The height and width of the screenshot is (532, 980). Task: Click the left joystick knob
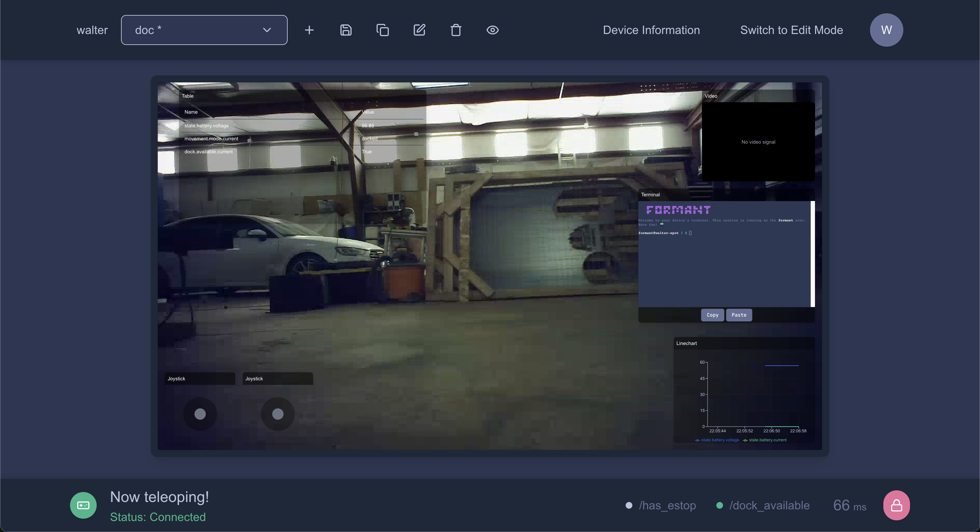pyautogui.click(x=200, y=414)
